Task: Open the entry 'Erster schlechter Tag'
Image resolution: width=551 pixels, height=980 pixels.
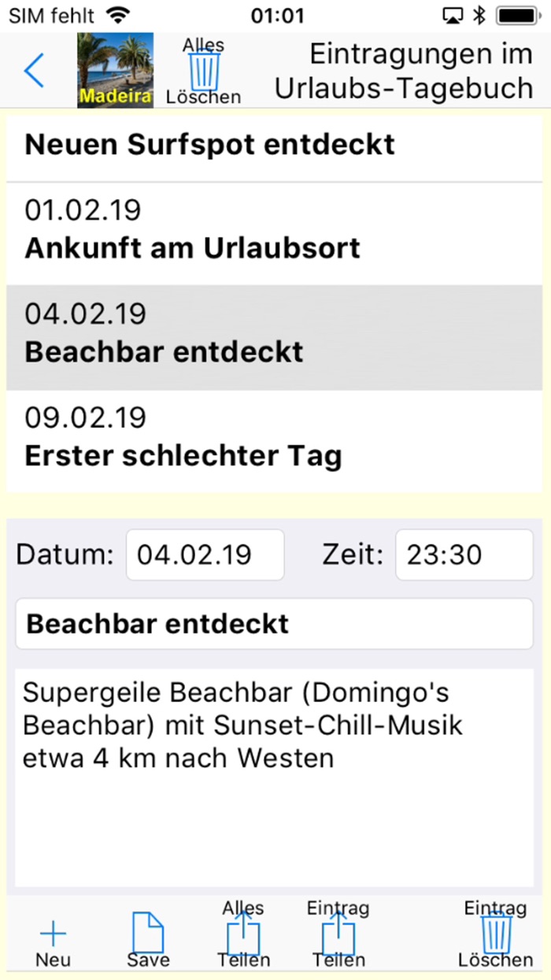Action: pyautogui.click(x=184, y=438)
